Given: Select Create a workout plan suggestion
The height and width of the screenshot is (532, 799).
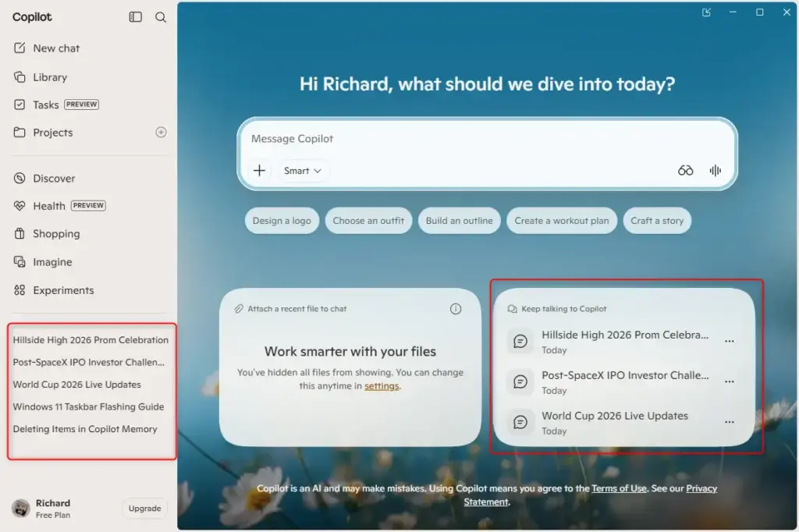Looking at the screenshot, I should pyautogui.click(x=562, y=221).
